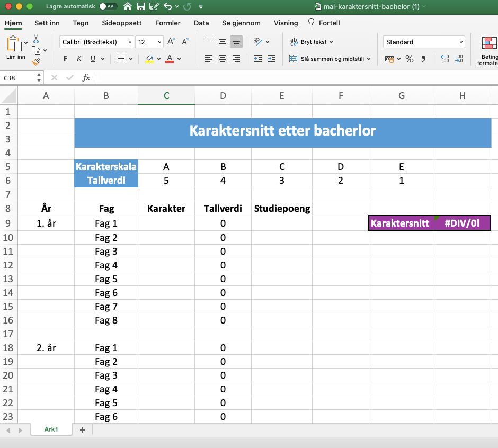The height and width of the screenshot is (448, 498).
Task: Expand the Slå sammen og midtstill dropdown
Action: click(369, 59)
